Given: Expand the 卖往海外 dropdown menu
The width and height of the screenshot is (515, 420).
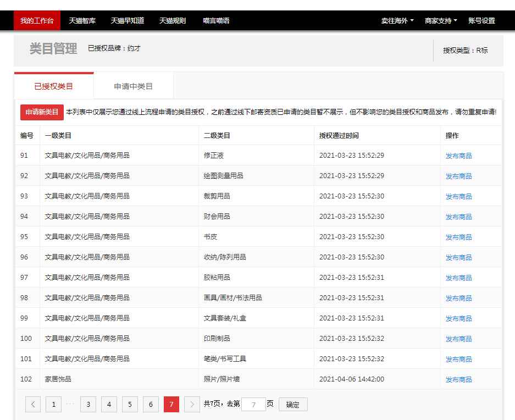Looking at the screenshot, I should [397, 21].
